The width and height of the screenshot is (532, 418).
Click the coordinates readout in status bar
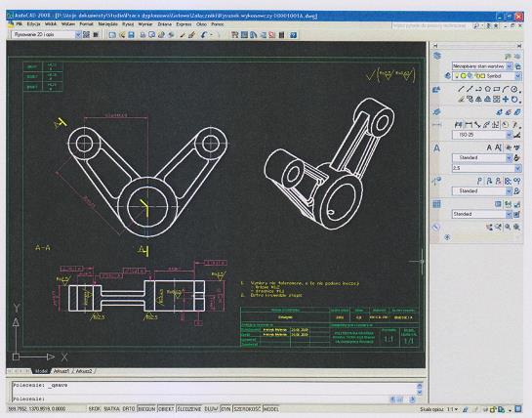pyautogui.click(x=37, y=409)
